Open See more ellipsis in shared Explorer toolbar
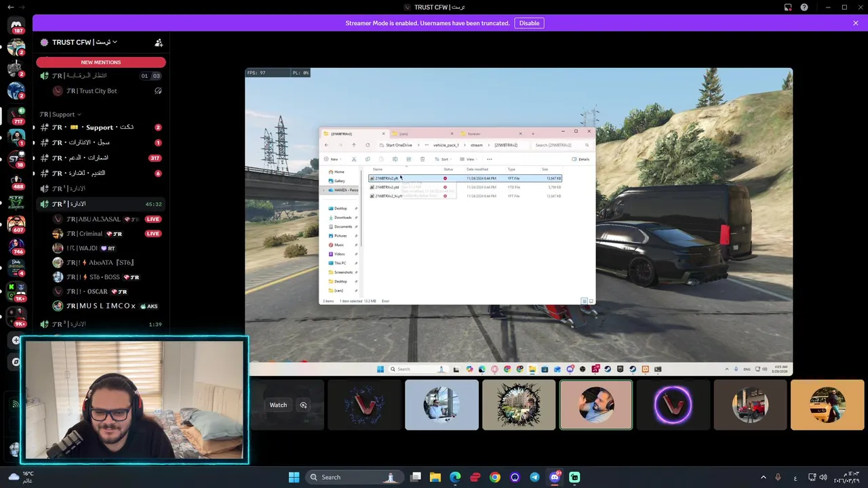This screenshot has width=868, height=488. [489, 159]
